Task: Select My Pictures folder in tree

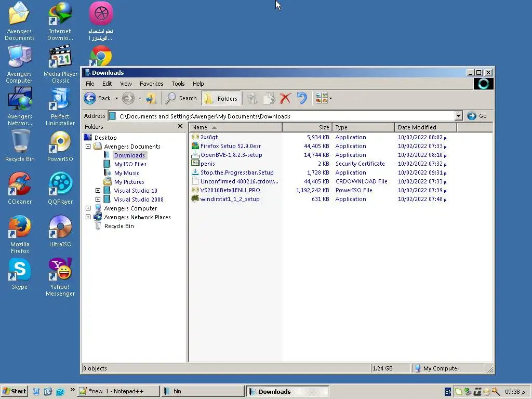Action: 129,181
